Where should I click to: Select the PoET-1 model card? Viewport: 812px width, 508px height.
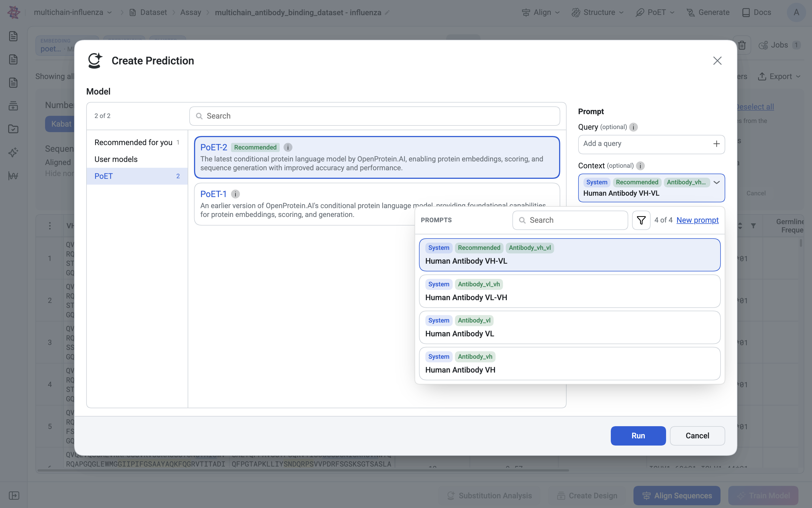click(x=377, y=204)
